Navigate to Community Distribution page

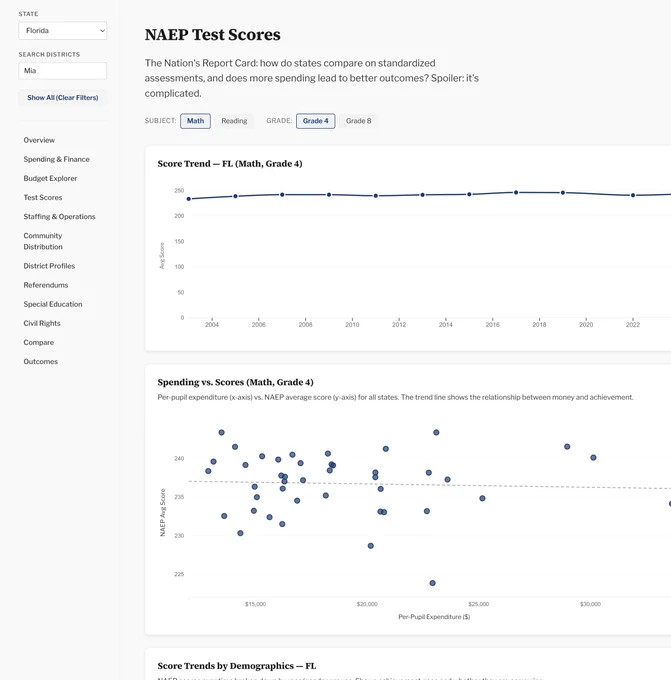[43, 241]
